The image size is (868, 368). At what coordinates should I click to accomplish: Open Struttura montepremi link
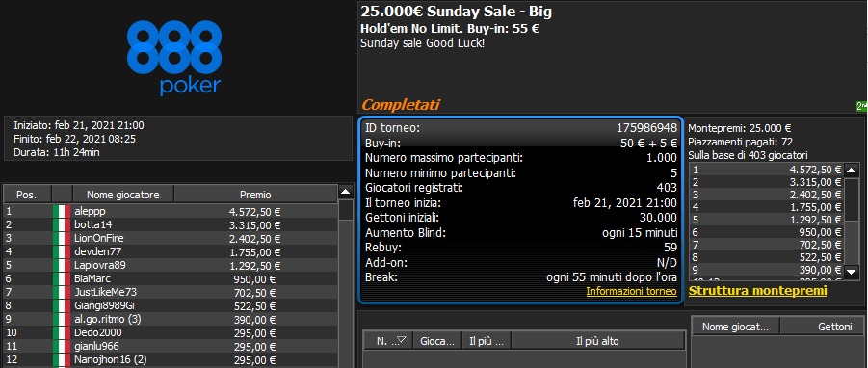click(x=757, y=291)
